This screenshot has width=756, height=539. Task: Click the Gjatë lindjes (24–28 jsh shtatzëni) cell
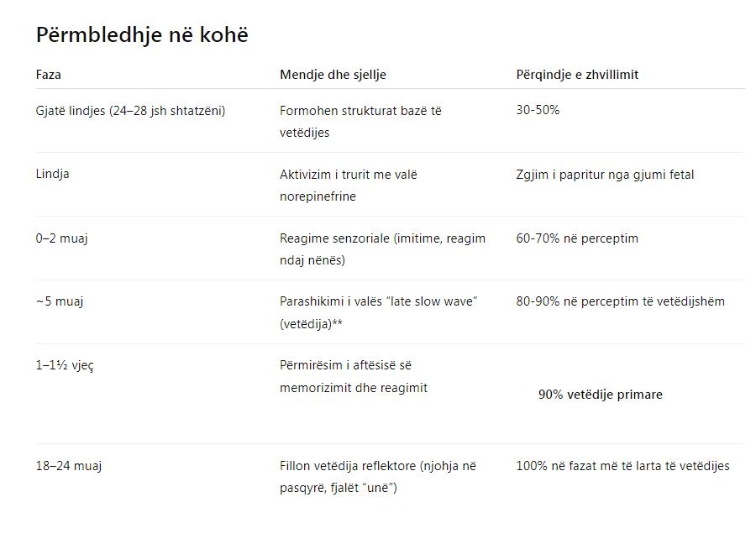tap(131, 111)
